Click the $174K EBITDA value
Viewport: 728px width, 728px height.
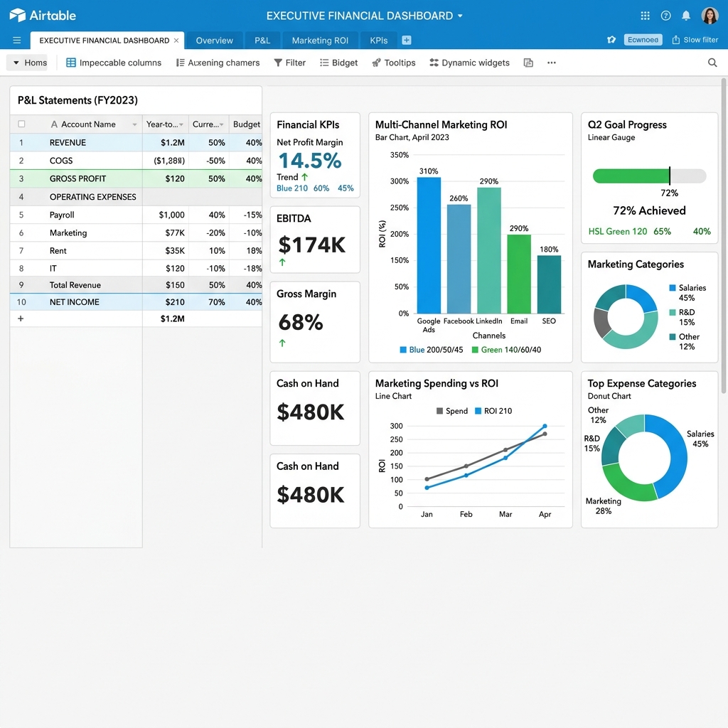click(x=311, y=245)
